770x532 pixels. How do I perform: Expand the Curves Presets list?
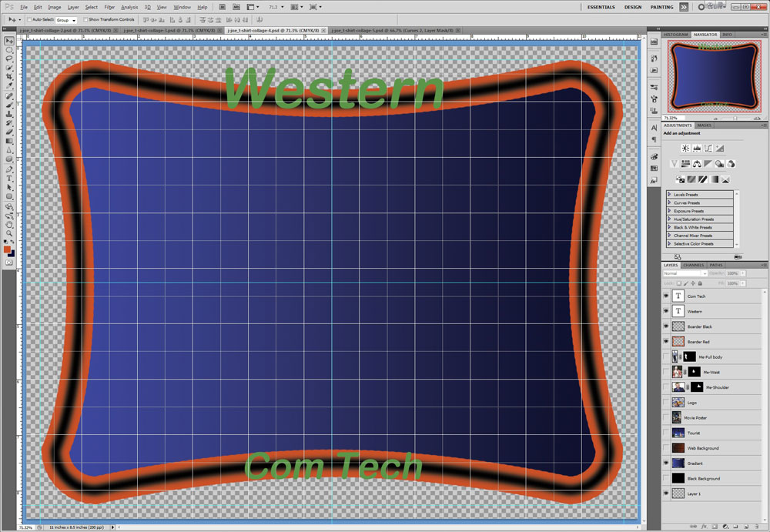pos(669,202)
